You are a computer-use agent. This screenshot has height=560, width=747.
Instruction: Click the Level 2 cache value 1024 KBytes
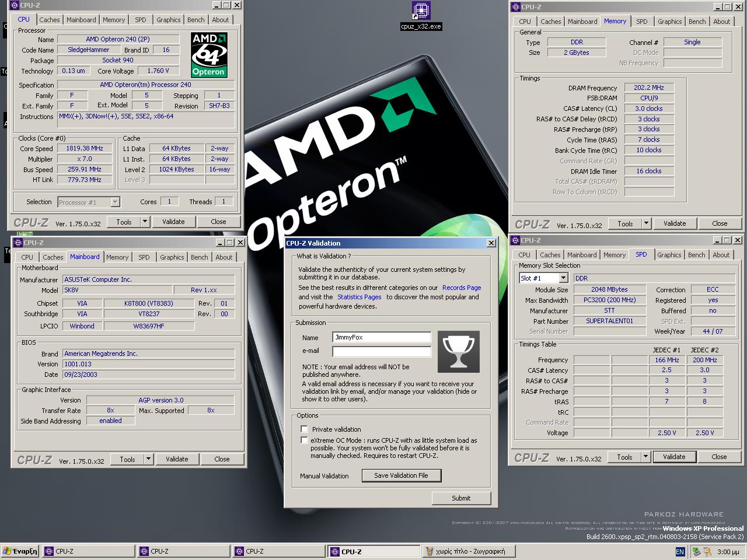pos(177,169)
